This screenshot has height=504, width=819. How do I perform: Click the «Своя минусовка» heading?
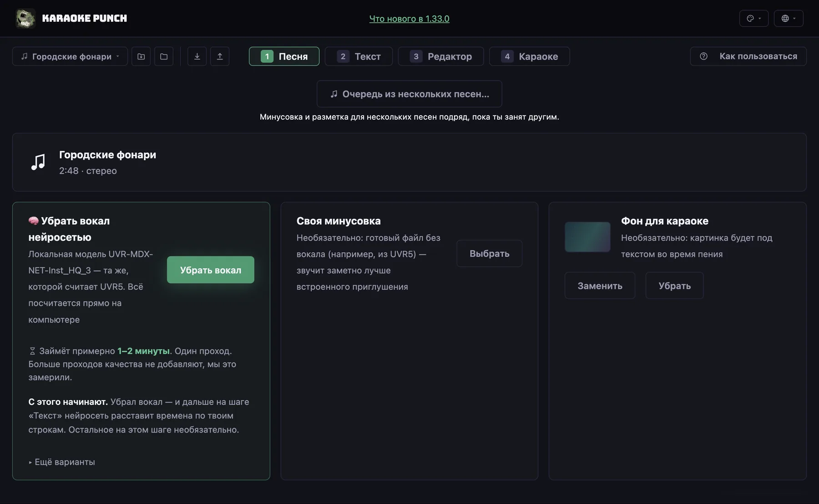point(339,221)
